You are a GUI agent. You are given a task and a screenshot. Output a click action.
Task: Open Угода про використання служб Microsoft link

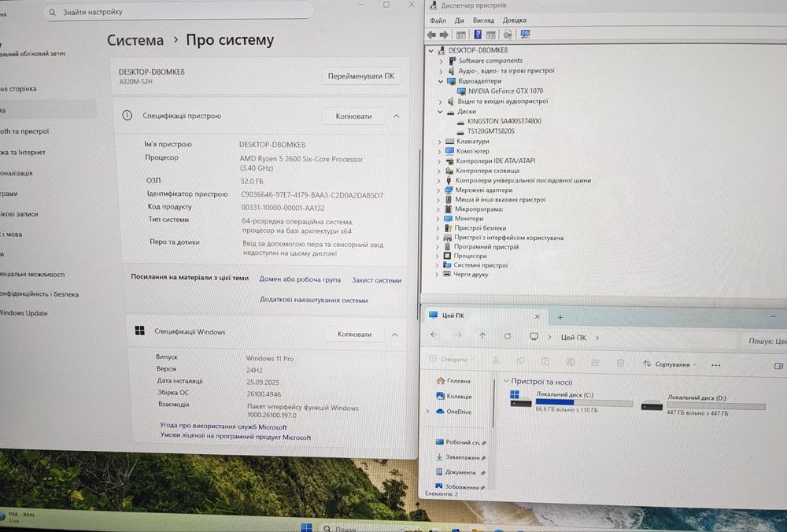pos(224,426)
